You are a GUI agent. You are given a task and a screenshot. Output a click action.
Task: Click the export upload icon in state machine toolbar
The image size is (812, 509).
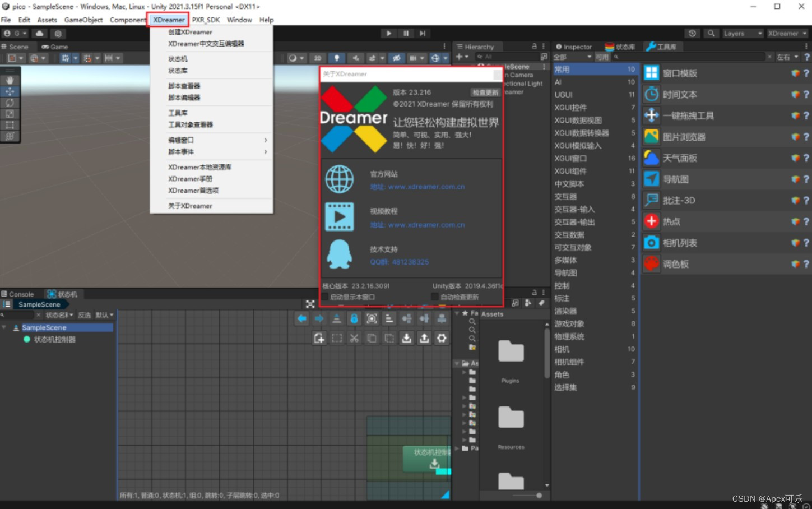coord(424,338)
